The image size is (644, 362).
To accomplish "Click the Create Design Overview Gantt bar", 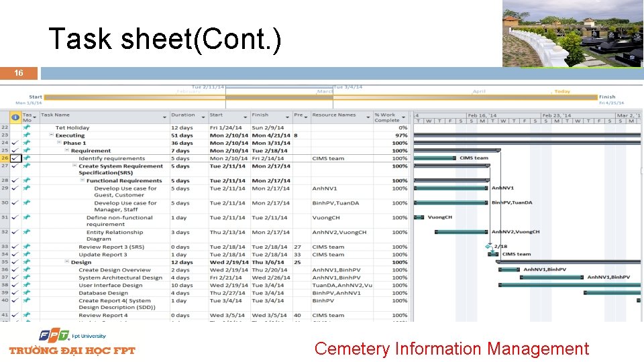I will pos(509,269).
